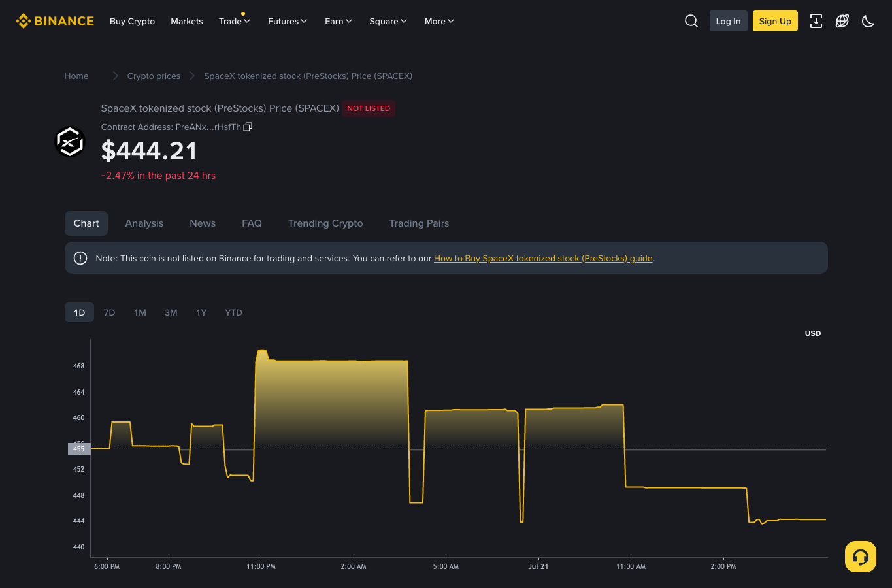Click Crypto prices in the breadcrumb
This screenshot has width=892, height=588.
point(154,76)
